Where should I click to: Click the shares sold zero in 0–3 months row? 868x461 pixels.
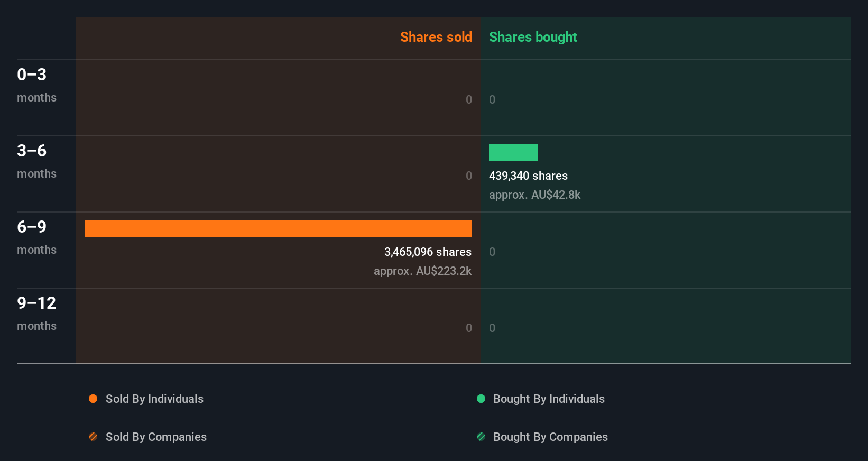tap(469, 99)
